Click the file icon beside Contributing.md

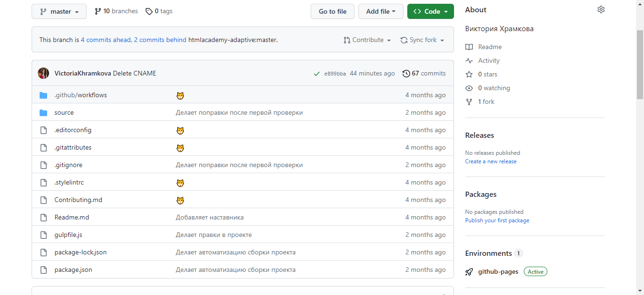pos(43,200)
